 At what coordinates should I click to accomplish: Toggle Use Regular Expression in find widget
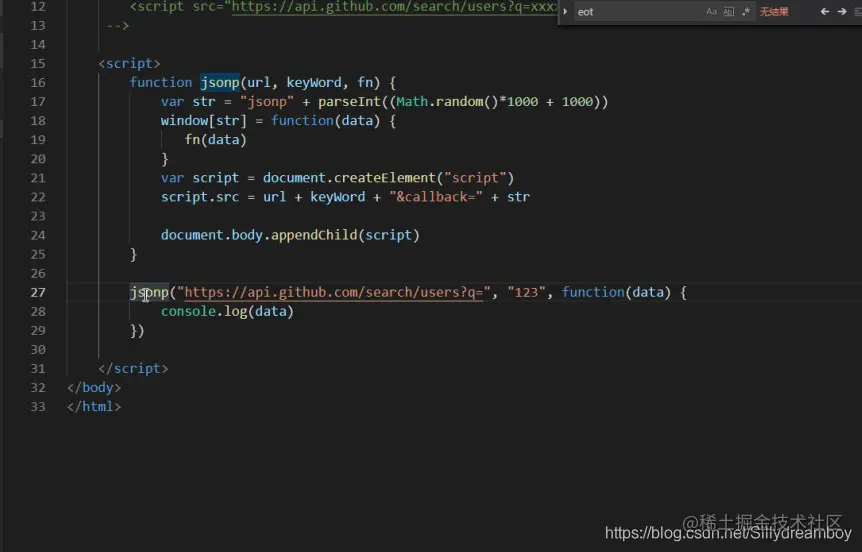[x=745, y=12]
